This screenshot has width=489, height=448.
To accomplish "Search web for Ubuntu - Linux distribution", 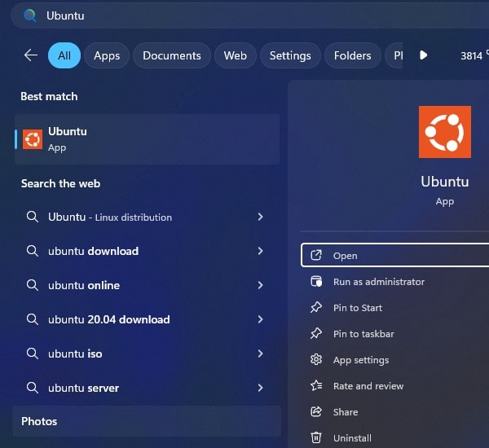I will pyautogui.click(x=110, y=217).
